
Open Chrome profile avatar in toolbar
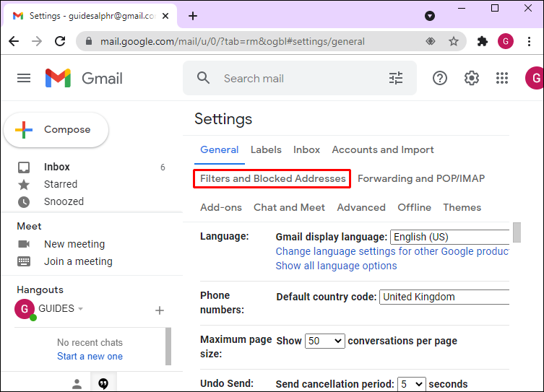click(x=506, y=41)
